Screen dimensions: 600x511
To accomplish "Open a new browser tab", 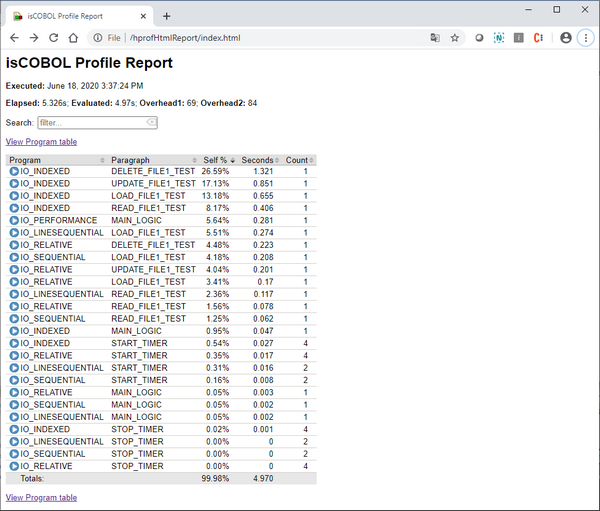I will point(166,16).
